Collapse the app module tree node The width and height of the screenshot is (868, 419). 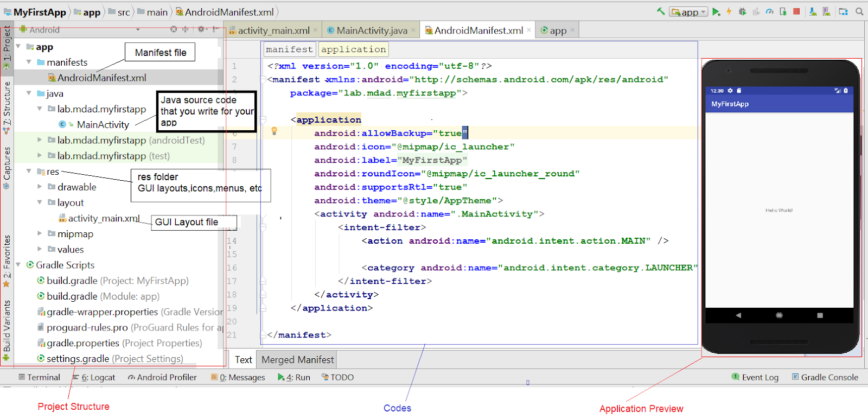(18, 47)
